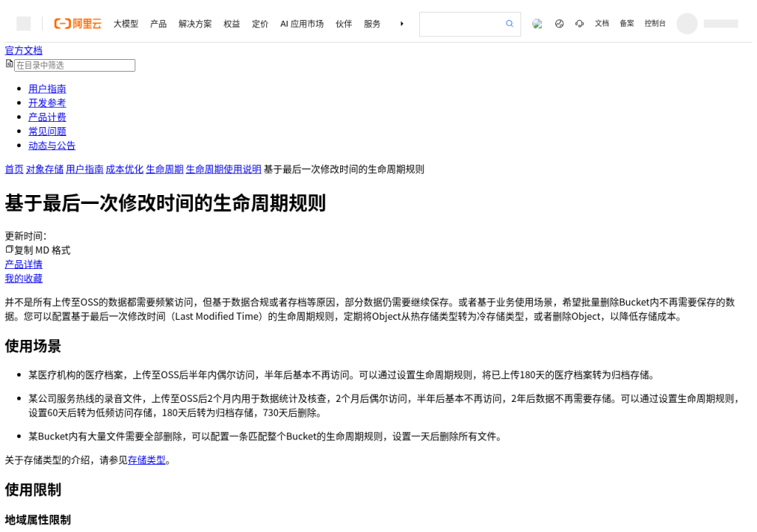
Task: Click the bullet starting 某医疗机构的医疗档案
Action: pos(342,375)
